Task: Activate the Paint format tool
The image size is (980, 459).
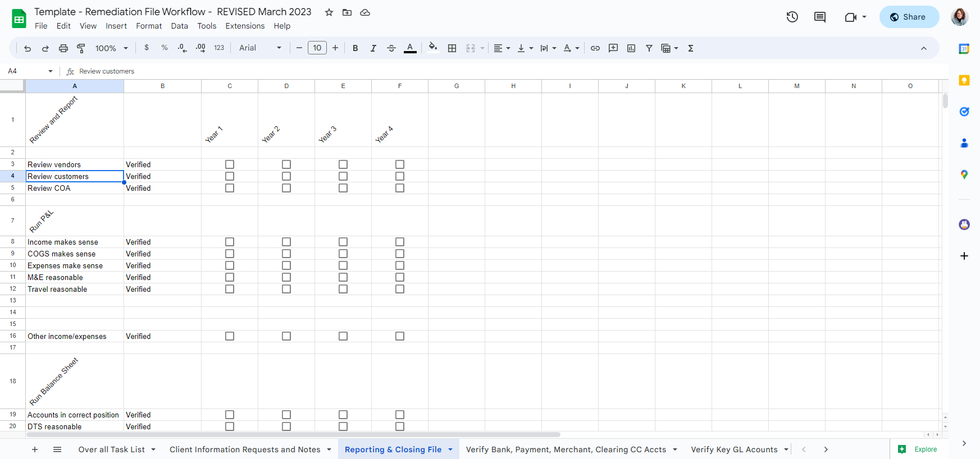Action: [81, 48]
